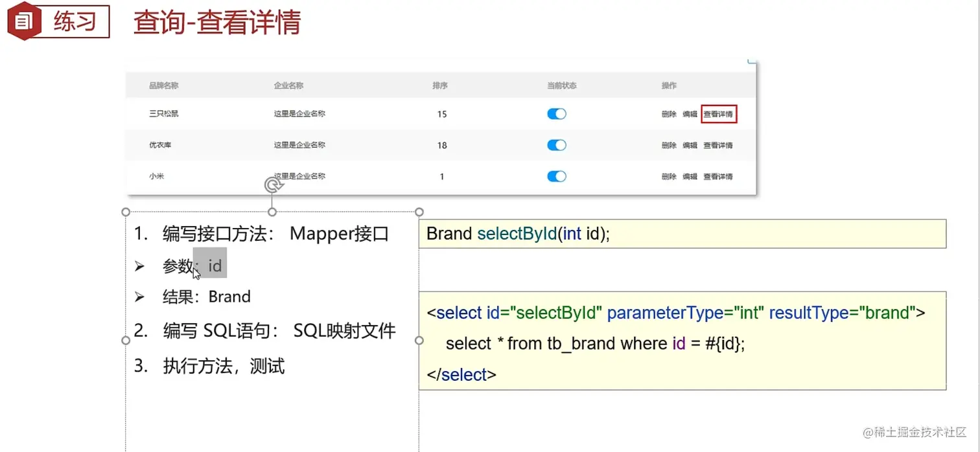
Task: Click 这里是企业名称 in the 优衣库 row
Action: click(x=299, y=145)
